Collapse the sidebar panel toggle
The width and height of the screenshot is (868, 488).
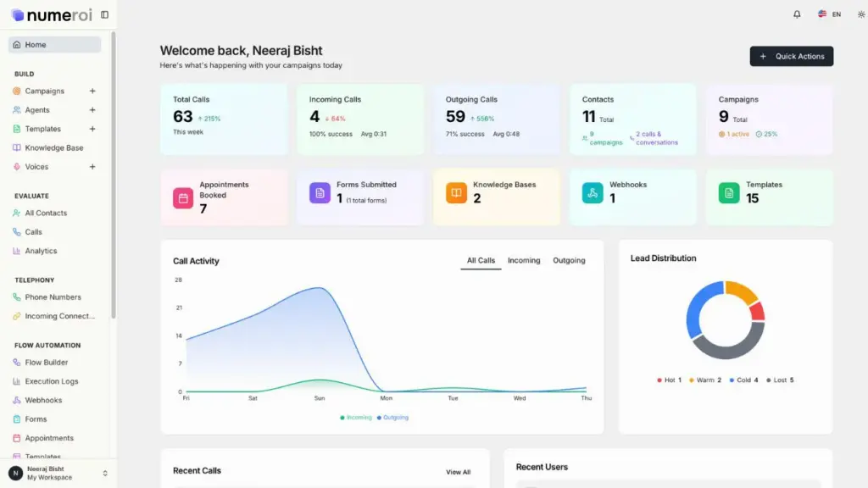click(104, 14)
